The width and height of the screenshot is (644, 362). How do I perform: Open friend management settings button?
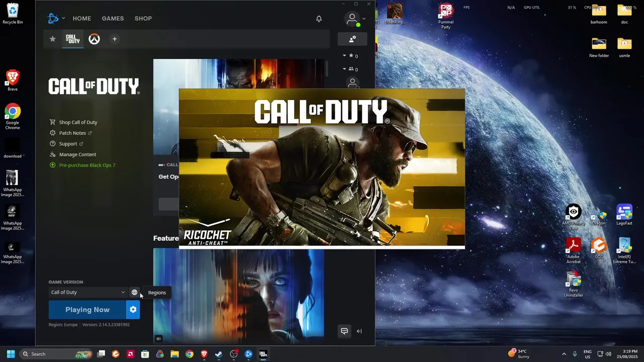click(x=352, y=39)
